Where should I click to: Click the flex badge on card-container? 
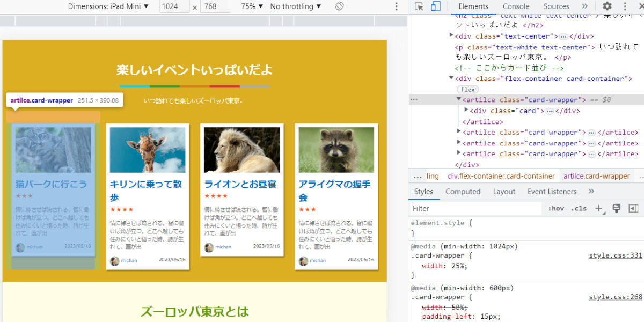[x=468, y=90]
